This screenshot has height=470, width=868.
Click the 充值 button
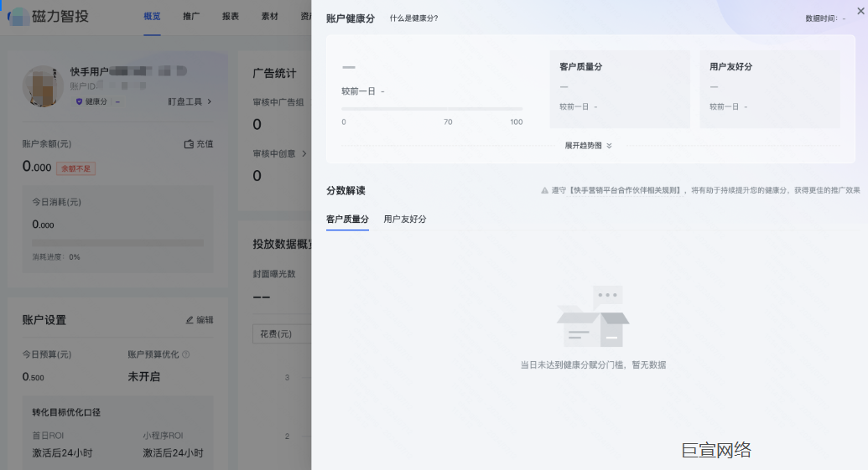199,144
